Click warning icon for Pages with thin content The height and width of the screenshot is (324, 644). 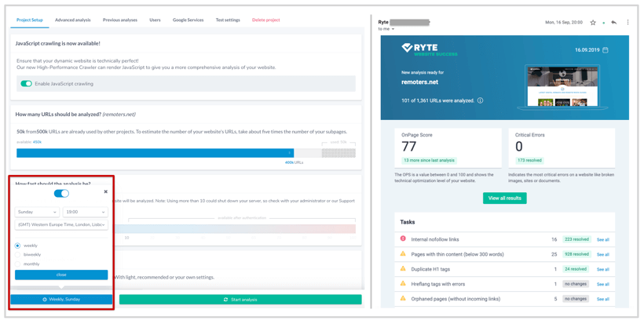[x=403, y=254]
